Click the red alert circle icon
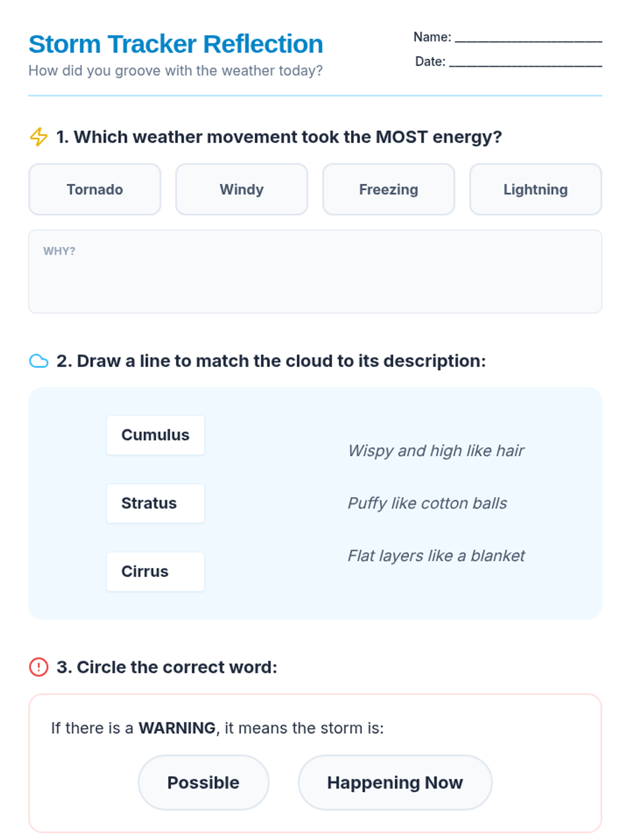This screenshot has height=840, width=630. click(38, 667)
